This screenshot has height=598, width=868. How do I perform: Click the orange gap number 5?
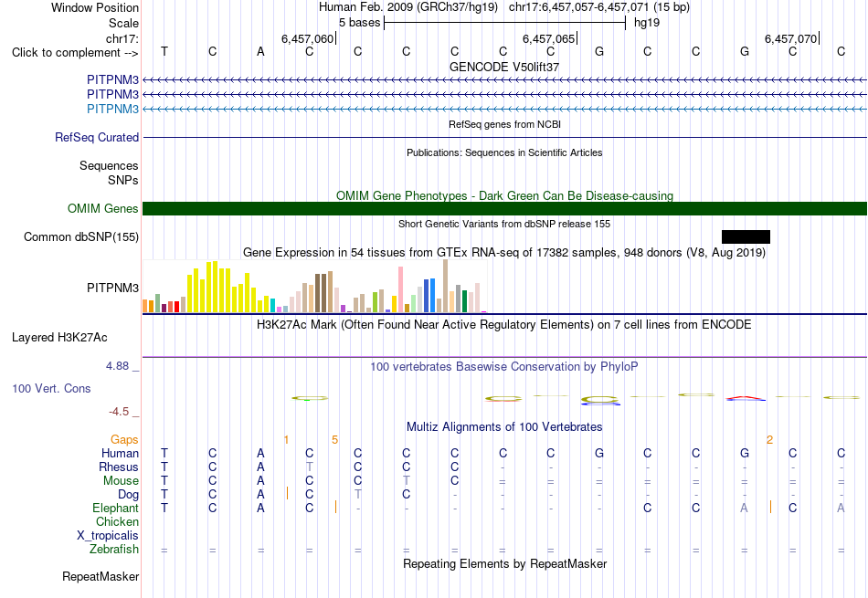pos(334,440)
